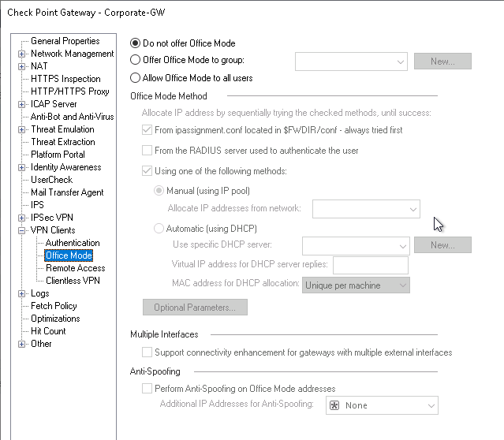This screenshot has width=504, height=440.
Task: Enable multiple external interfaces support checkbox
Action: point(147,352)
